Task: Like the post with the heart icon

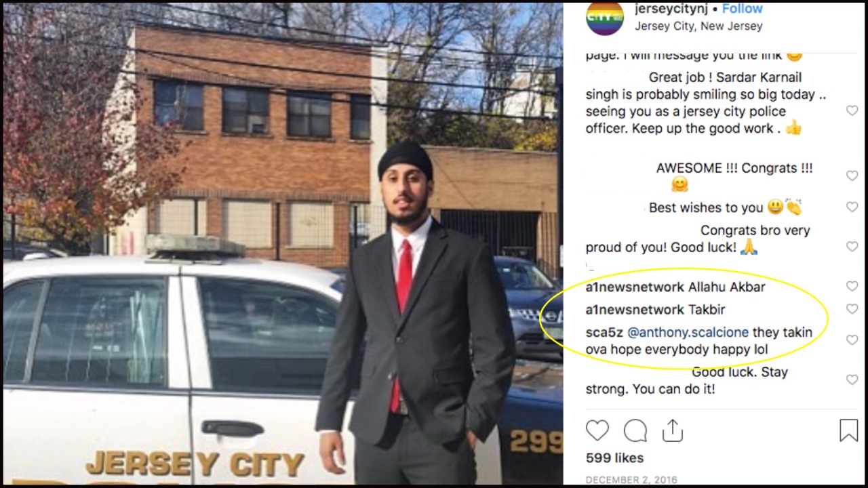Action: [597, 430]
